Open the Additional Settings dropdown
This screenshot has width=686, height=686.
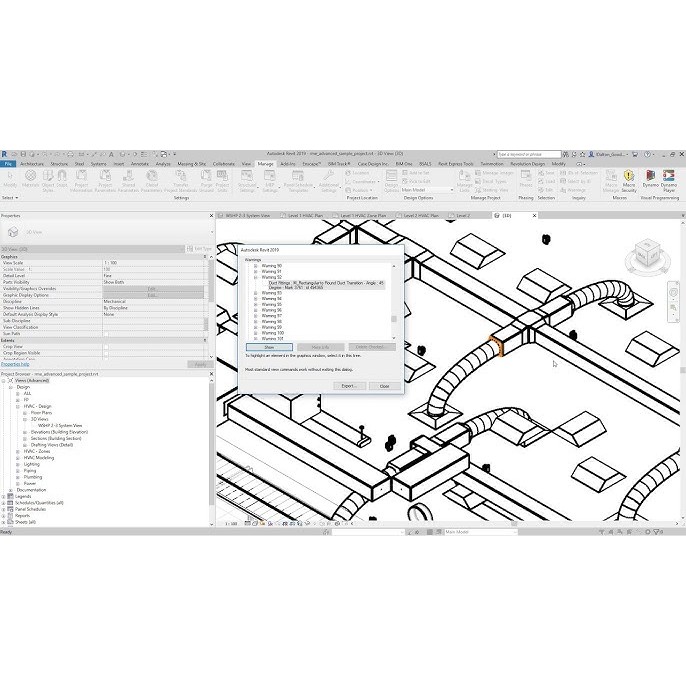coord(328,181)
